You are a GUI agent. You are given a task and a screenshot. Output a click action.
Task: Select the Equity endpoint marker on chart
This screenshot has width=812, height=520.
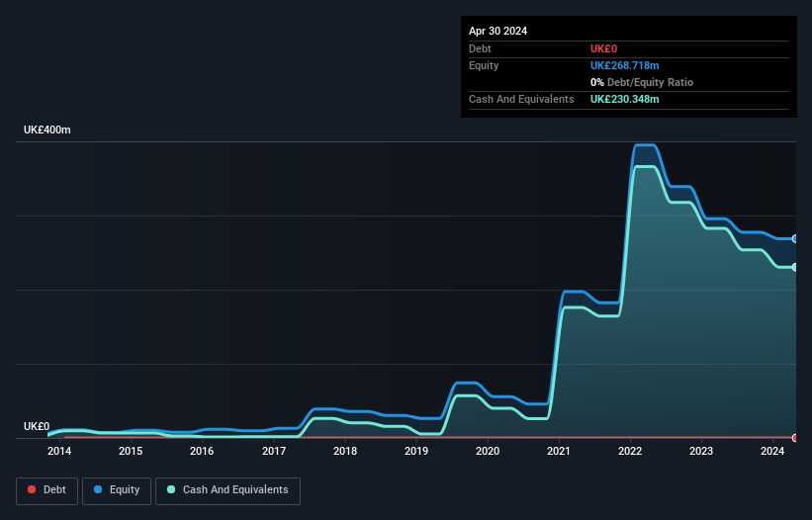pos(795,239)
